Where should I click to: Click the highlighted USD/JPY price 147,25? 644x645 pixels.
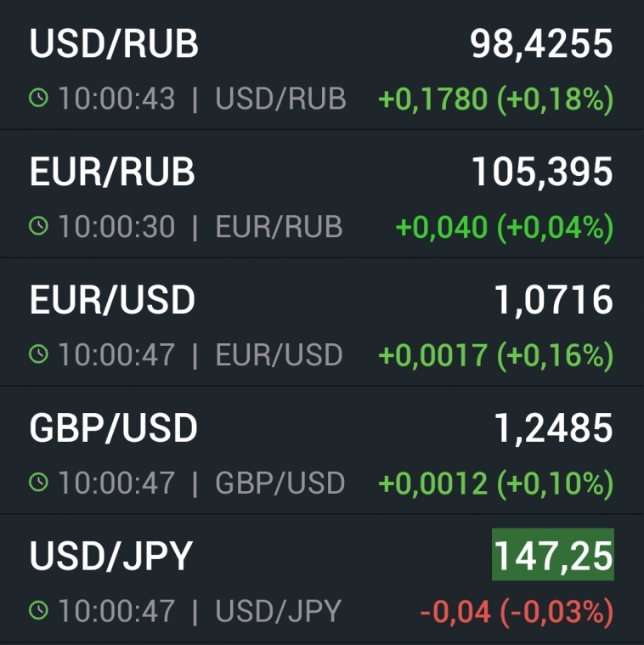(553, 557)
